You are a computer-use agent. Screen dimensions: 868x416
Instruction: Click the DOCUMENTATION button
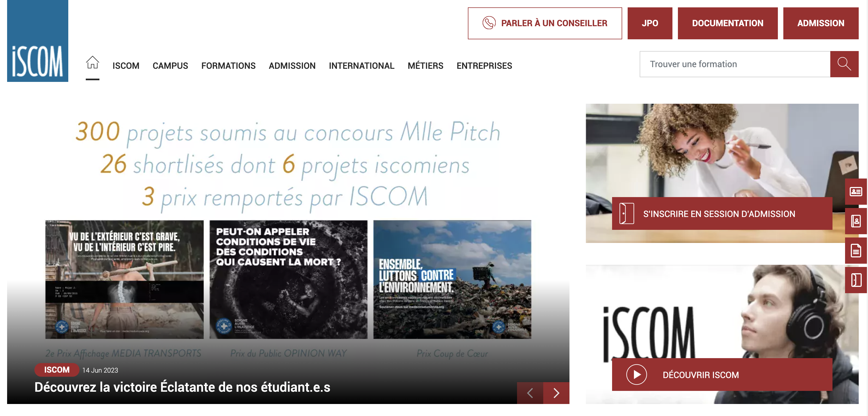728,23
